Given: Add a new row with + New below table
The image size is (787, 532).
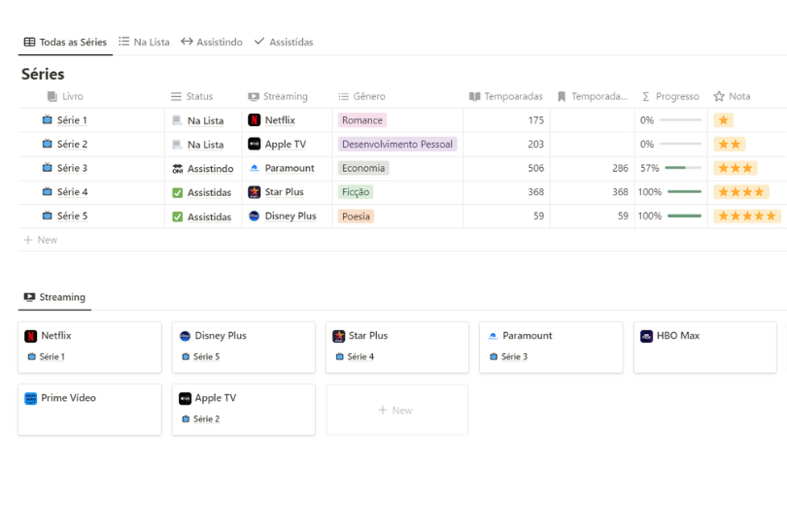Looking at the screenshot, I should 41,240.
